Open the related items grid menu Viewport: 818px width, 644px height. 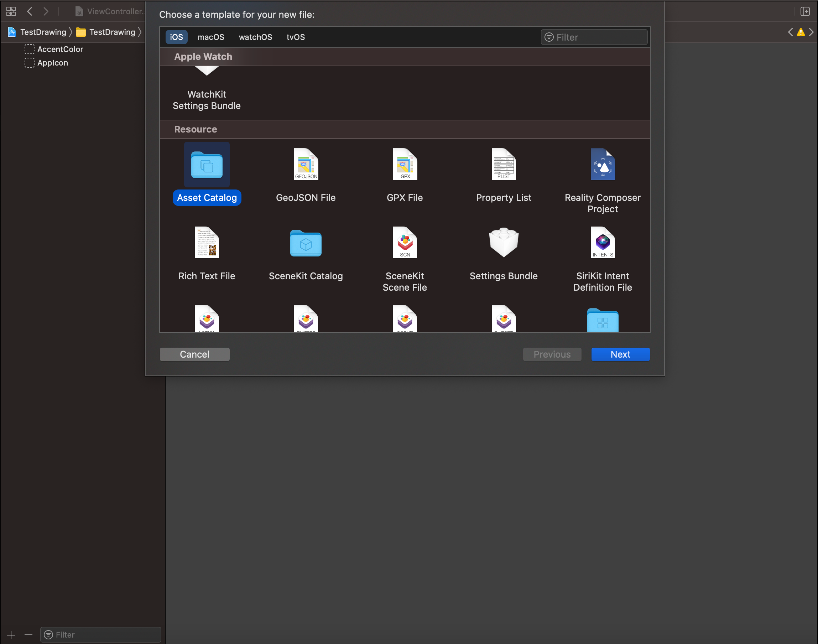(11, 11)
